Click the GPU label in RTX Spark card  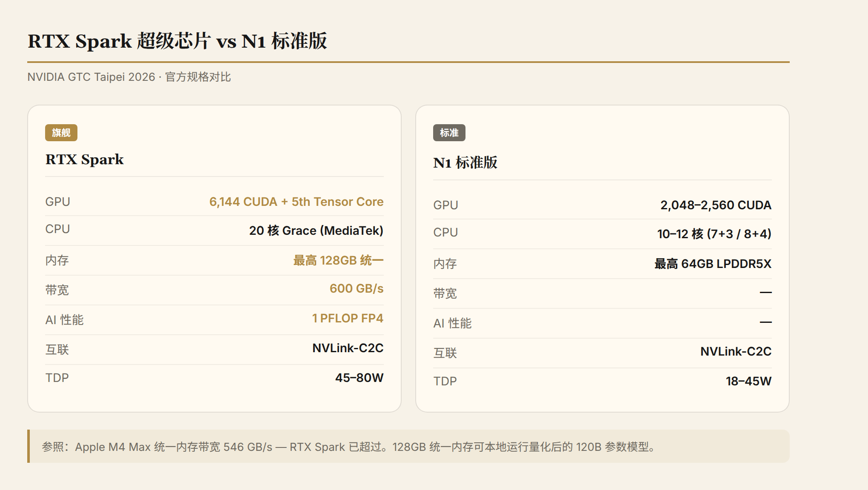point(58,202)
